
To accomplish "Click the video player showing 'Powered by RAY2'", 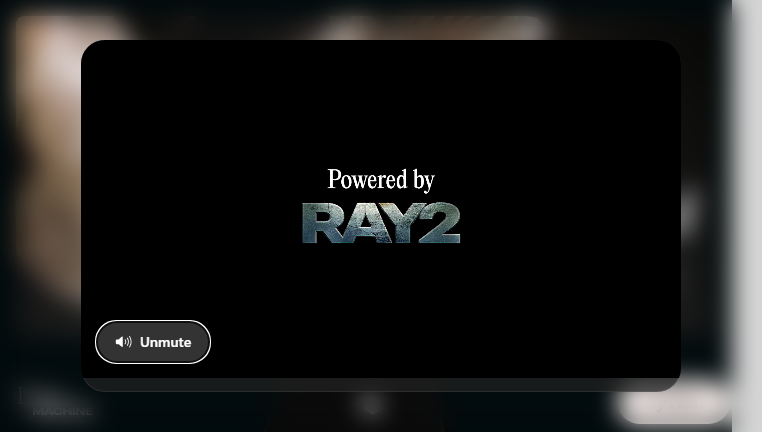I will point(381,215).
